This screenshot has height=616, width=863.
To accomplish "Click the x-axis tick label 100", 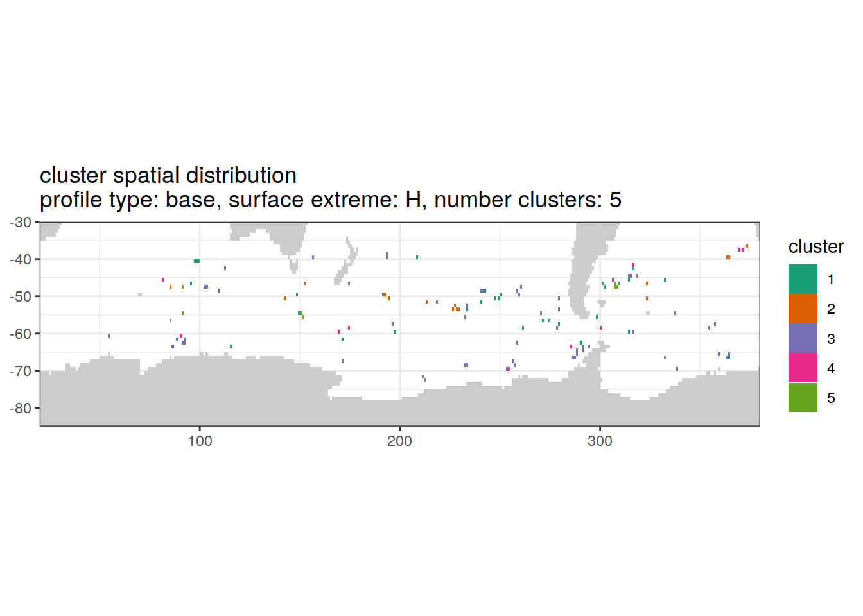I will tap(200, 441).
